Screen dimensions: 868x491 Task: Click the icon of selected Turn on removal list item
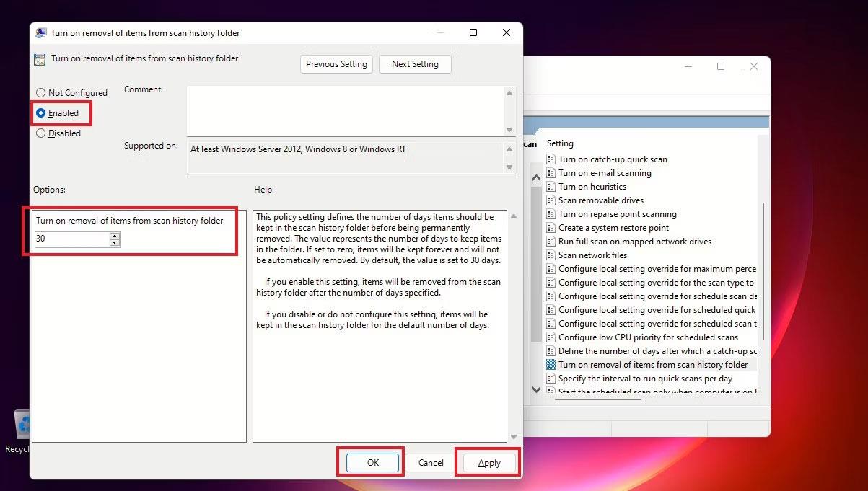551,365
